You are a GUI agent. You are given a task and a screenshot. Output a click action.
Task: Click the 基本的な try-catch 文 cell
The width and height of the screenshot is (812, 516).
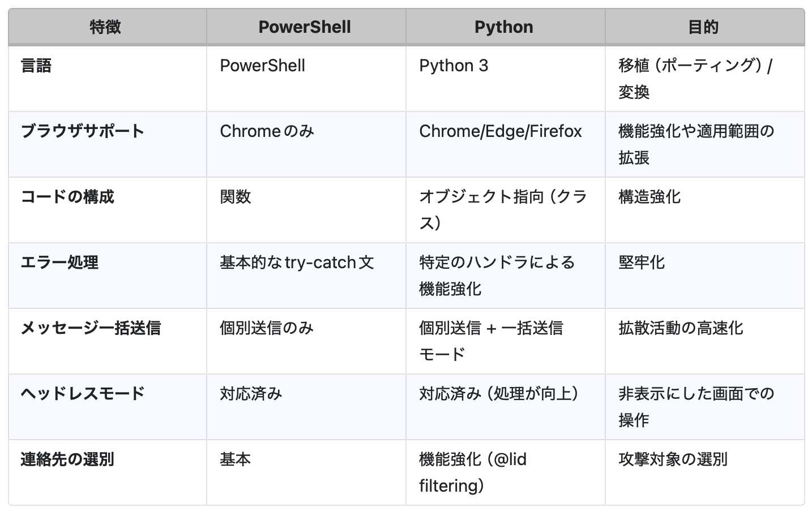[x=297, y=263]
